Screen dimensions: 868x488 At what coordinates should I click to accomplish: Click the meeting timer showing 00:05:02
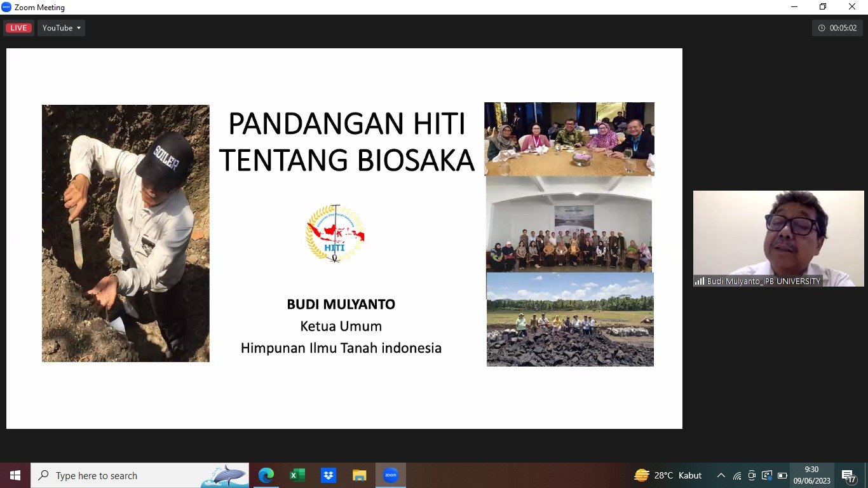837,28
